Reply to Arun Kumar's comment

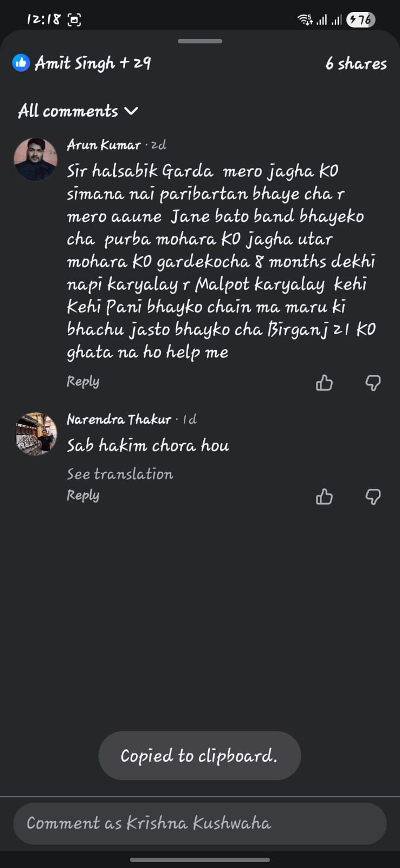click(83, 381)
